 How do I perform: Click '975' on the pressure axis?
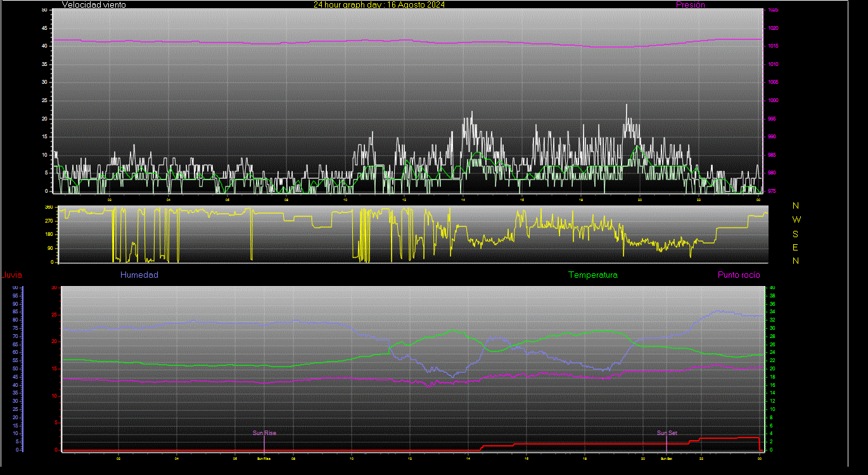772,191
